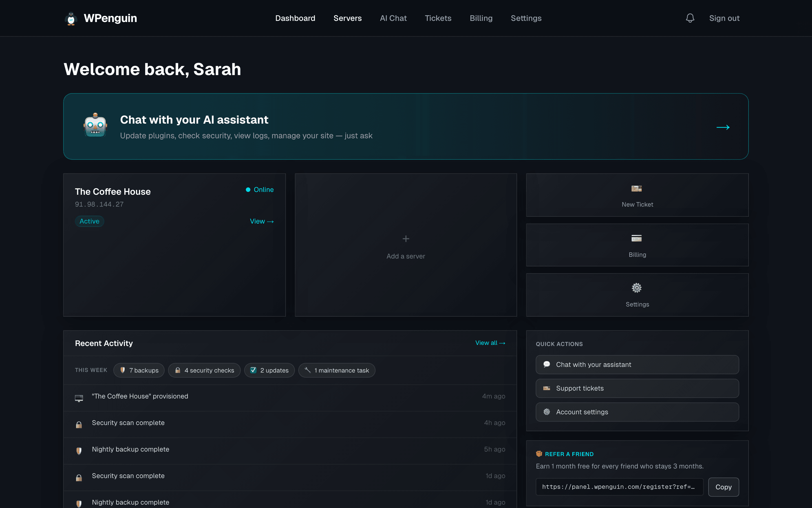Viewport: 812px width, 508px height.
Task: Click the Settings gear card icon
Action: tap(637, 288)
